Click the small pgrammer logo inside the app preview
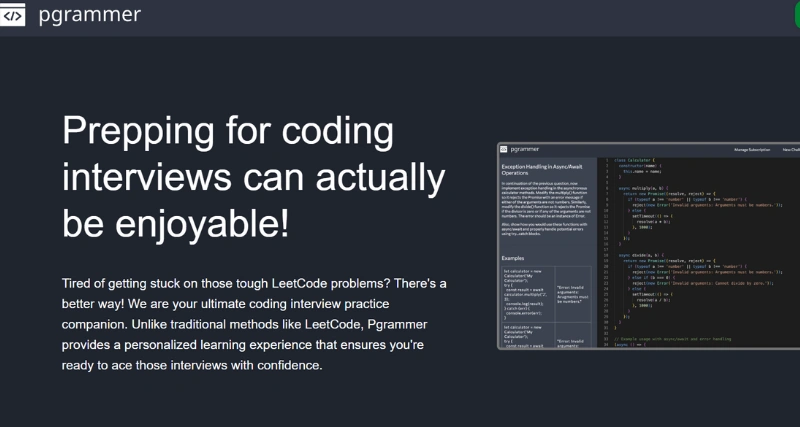Screen dimensions: 800x427 pos(506,148)
